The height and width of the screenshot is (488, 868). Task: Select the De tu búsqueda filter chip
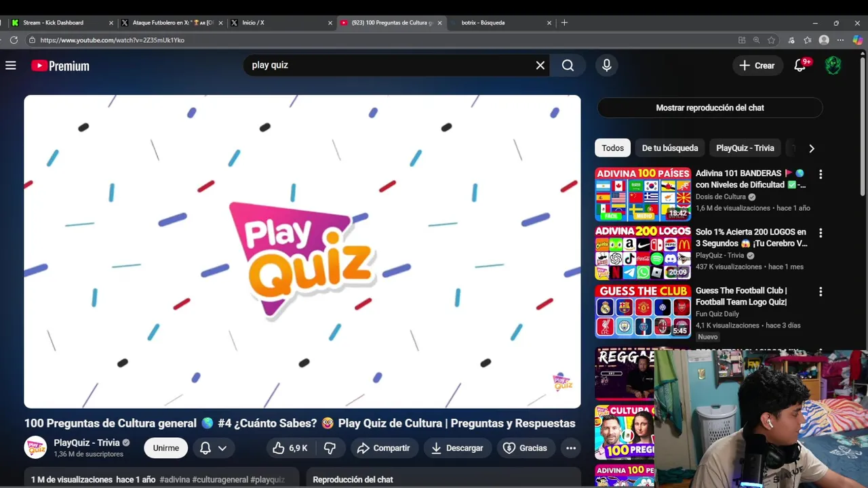click(670, 148)
